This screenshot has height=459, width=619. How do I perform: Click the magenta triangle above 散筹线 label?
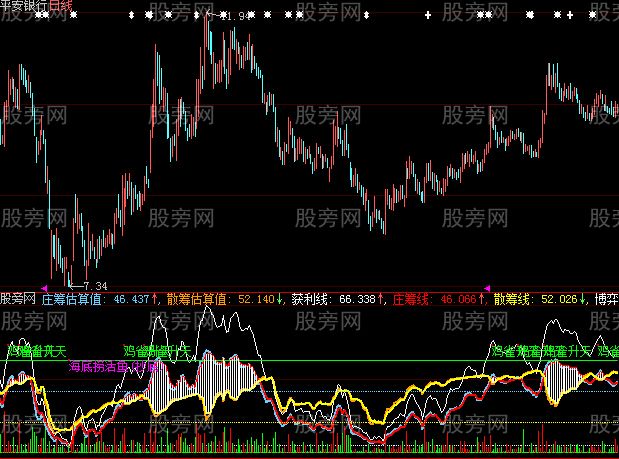tap(488, 288)
